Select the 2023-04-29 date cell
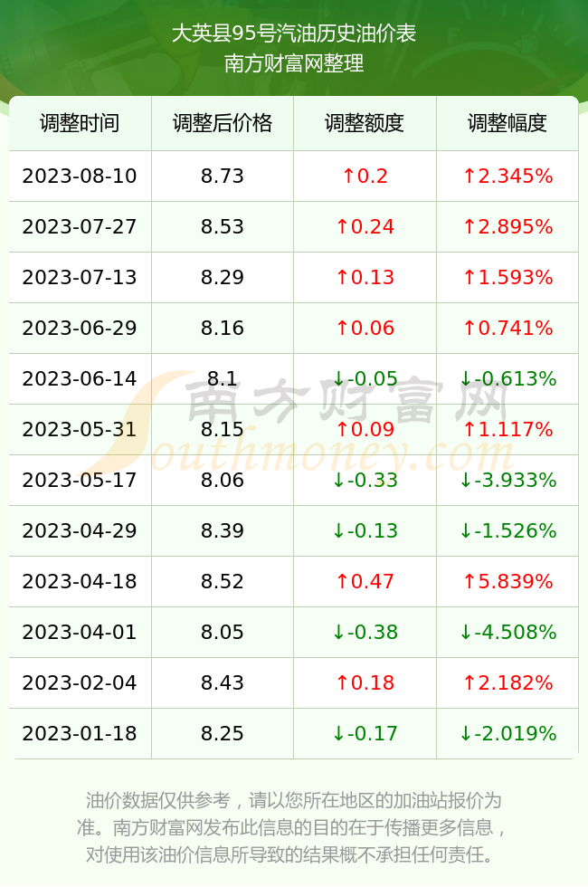 pyautogui.click(x=80, y=530)
